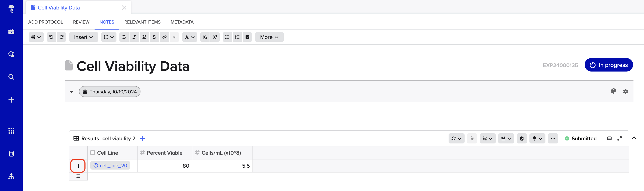
Task: Toggle underline formatting
Action: tap(144, 37)
